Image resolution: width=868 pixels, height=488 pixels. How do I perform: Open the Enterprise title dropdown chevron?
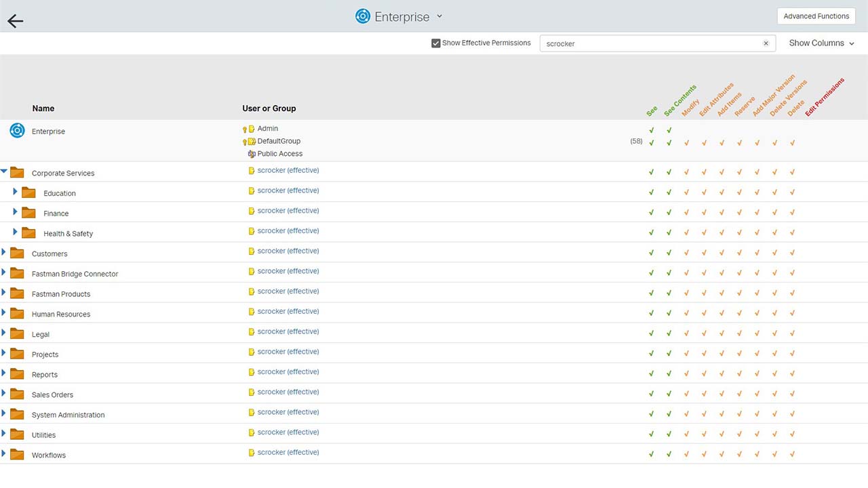(439, 16)
